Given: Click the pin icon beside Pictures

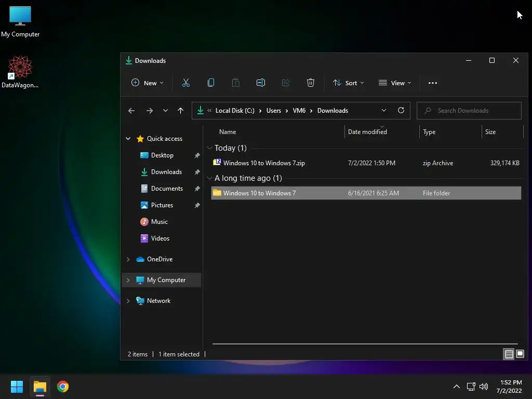Looking at the screenshot, I should (197, 205).
